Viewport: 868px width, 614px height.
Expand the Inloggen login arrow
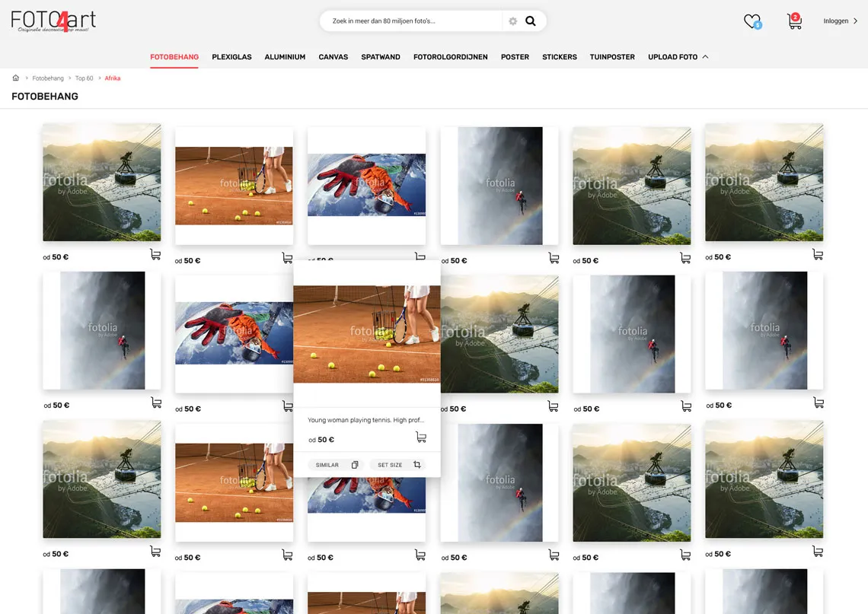click(x=855, y=21)
